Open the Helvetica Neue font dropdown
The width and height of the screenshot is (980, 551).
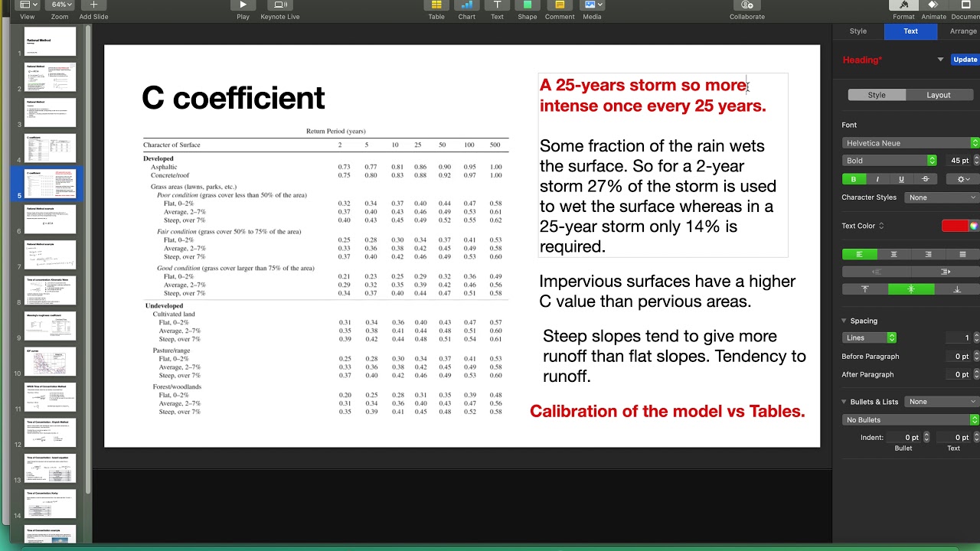(x=910, y=143)
